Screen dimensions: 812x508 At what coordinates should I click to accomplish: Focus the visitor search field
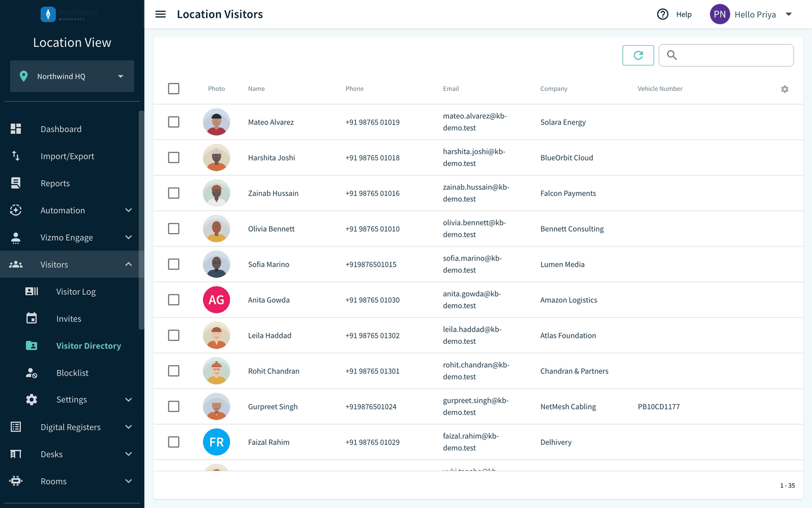coord(726,55)
